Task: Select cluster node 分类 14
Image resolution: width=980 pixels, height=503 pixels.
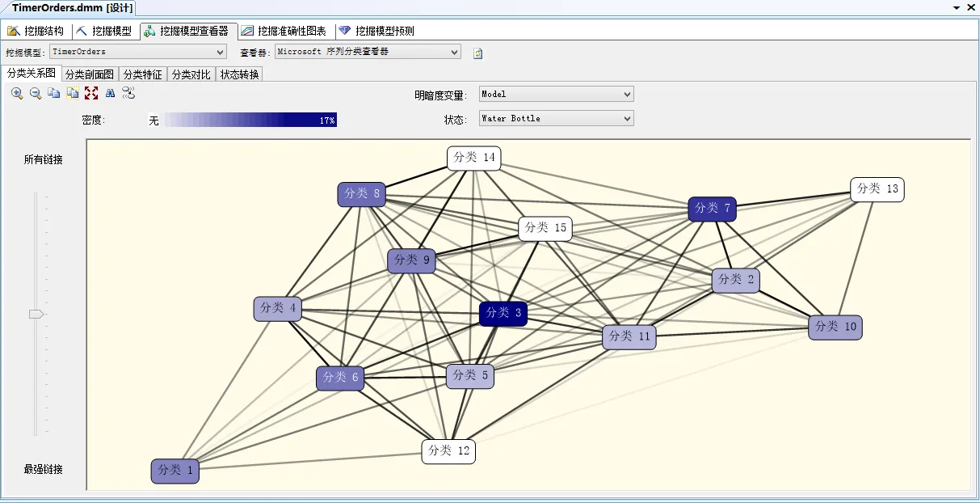Action: pyautogui.click(x=474, y=159)
